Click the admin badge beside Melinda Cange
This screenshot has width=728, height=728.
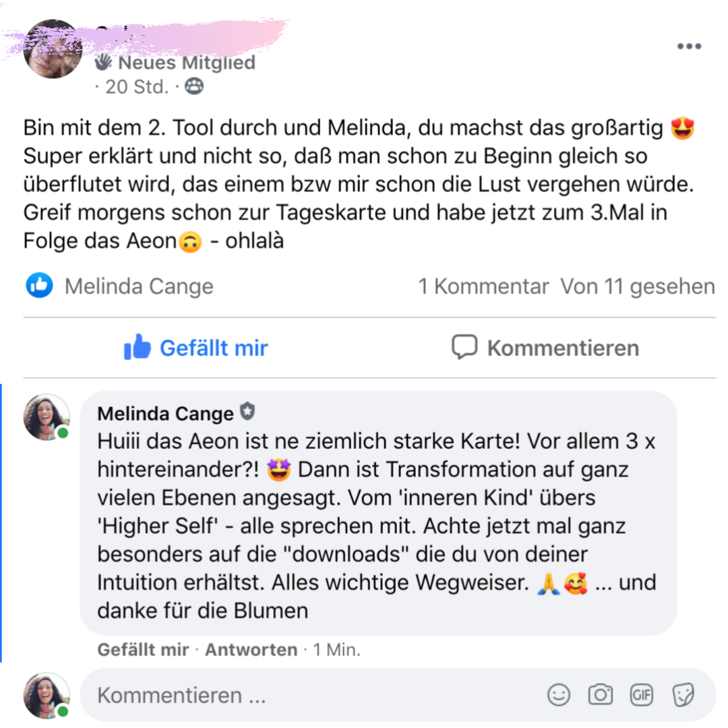point(247,411)
